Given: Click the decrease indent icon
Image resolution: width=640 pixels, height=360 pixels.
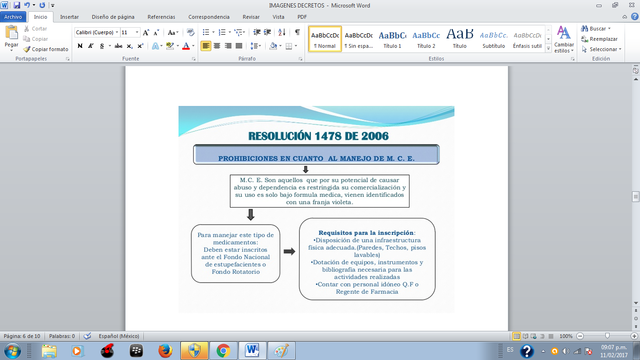Looking at the screenshot, I should (257, 32).
